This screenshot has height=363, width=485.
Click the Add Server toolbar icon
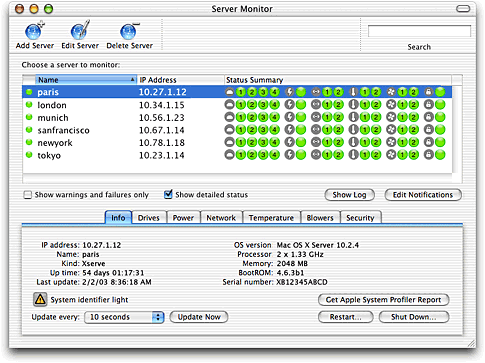pos(35,31)
